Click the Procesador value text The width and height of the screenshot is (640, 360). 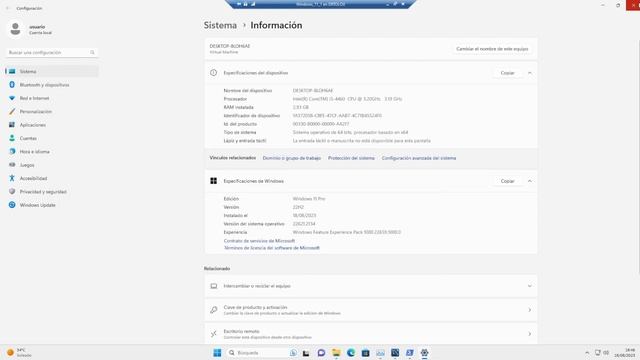(x=347, y=99)
